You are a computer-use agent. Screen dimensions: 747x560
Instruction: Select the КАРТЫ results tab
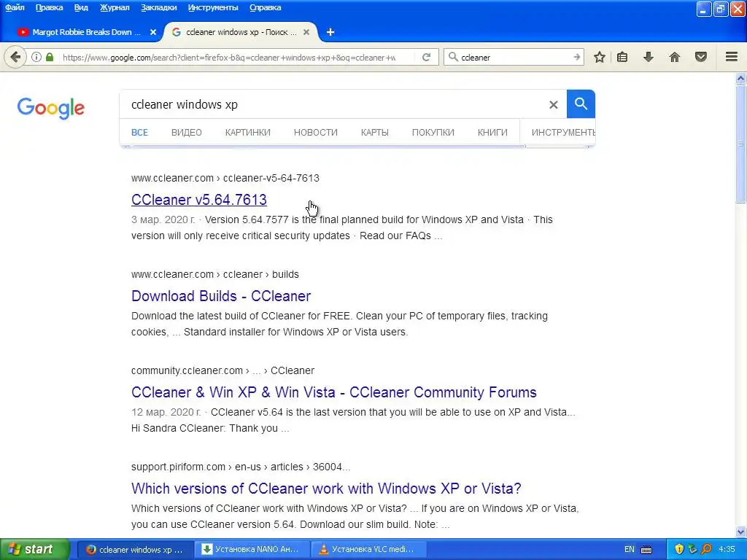pyautogui.click(x=375, y=133)
